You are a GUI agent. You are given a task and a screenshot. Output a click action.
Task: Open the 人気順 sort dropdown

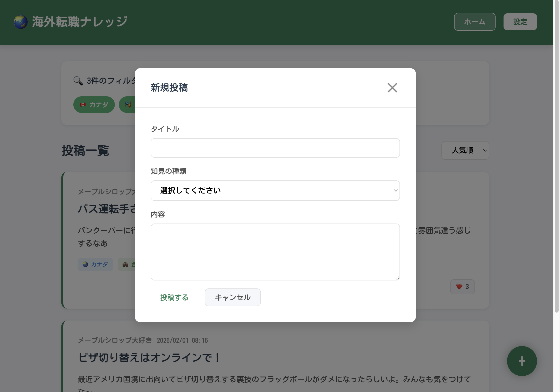coord(465,150)
